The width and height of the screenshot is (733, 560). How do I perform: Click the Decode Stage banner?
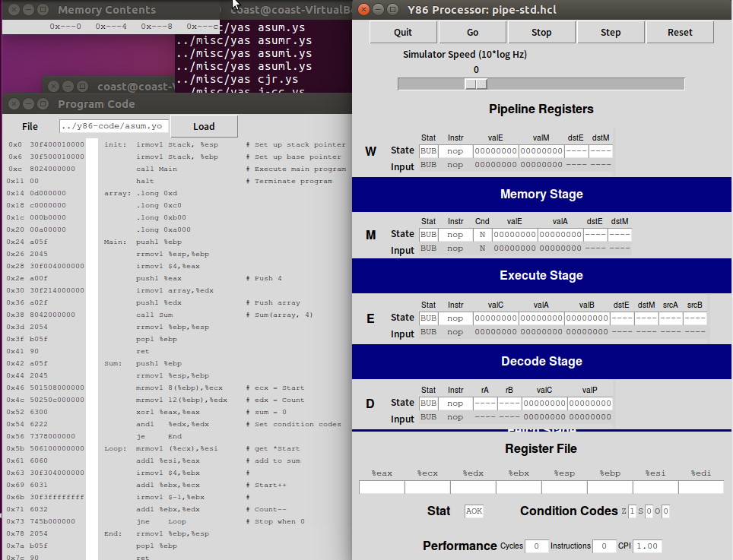click(x=541, y=362)
